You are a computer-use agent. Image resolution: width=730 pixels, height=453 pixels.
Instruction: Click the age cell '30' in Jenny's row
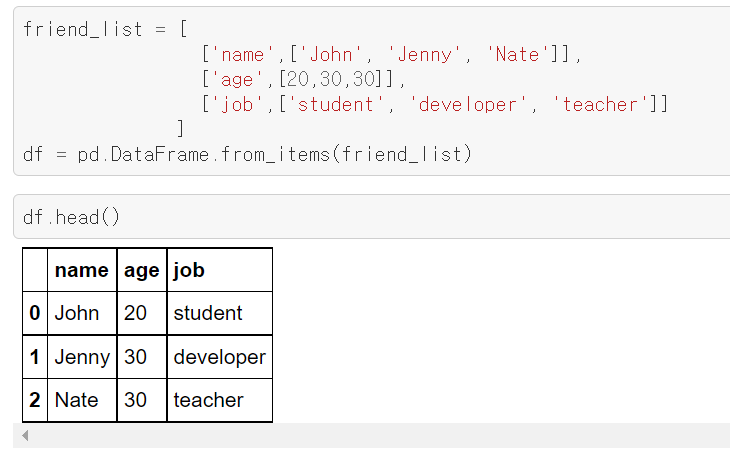(142, 357)
